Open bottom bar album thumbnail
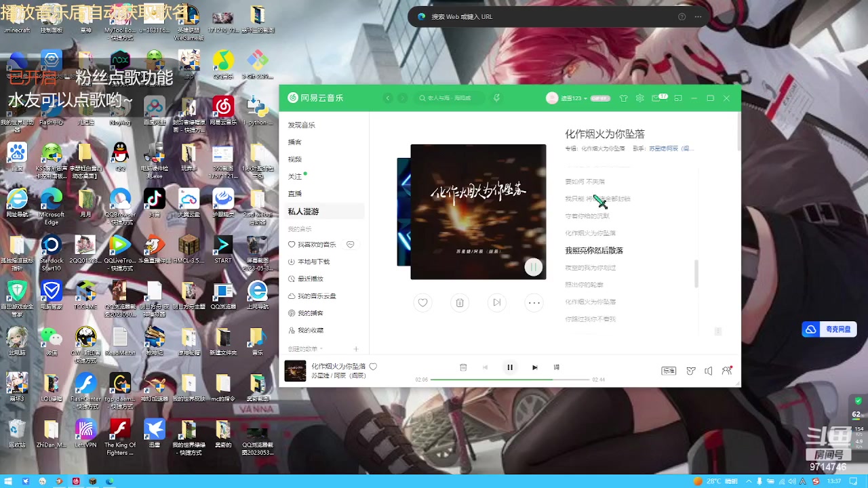This screenshot has height=488, width=868. point(295,370)
